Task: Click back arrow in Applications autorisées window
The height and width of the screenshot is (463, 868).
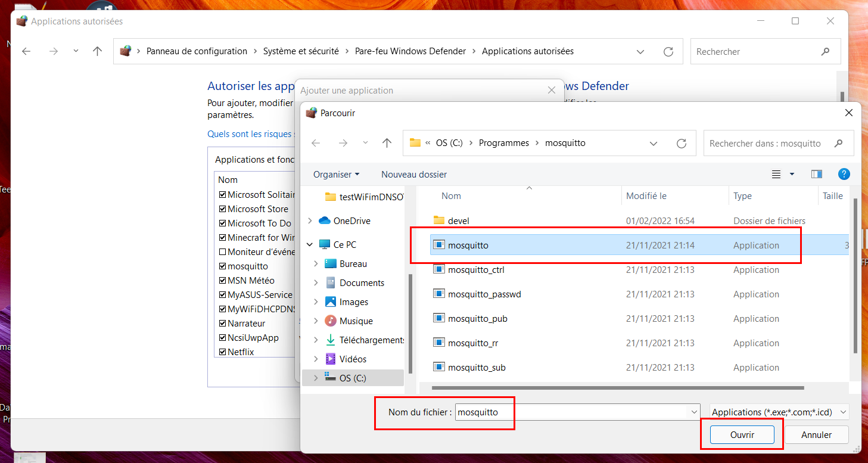Action: point(26,51)
